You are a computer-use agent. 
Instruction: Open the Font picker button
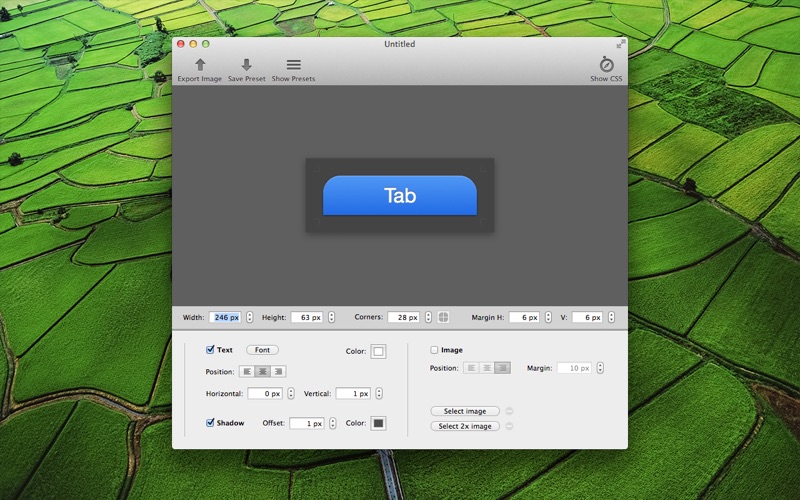(x=262, y=350)
